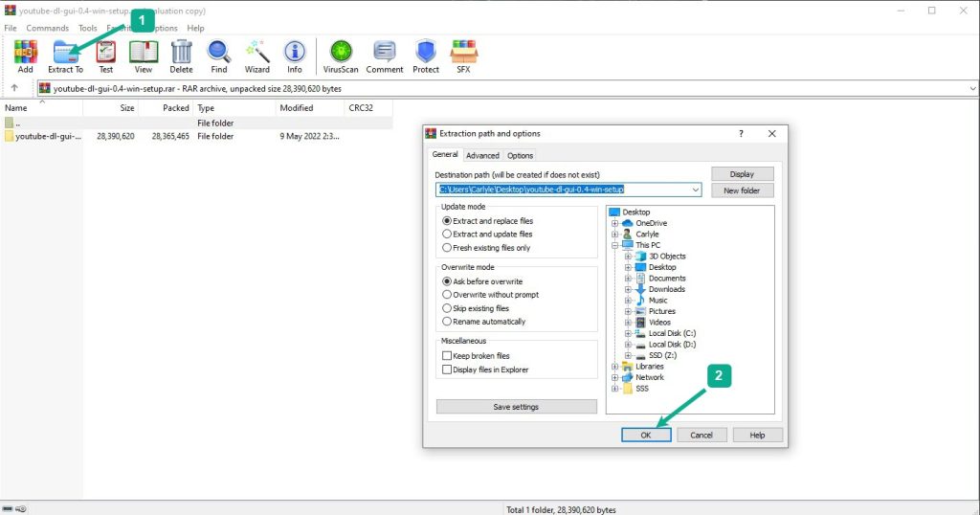
Task: Create SFX self-extracting archive
Action: click(464, 56)
